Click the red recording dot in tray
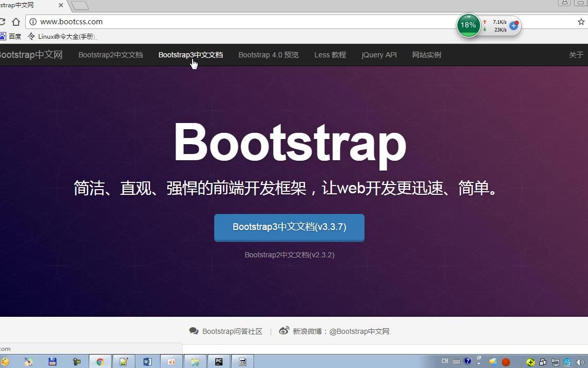The width and height of the screenshot is (588, 368). [x=506, y=361]
